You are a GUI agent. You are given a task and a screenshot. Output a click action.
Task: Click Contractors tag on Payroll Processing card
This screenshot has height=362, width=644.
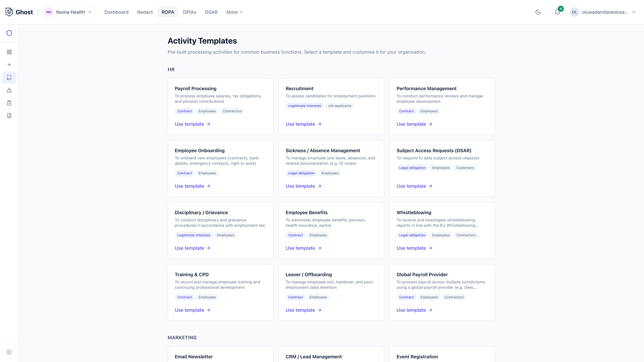pos(232,111)
